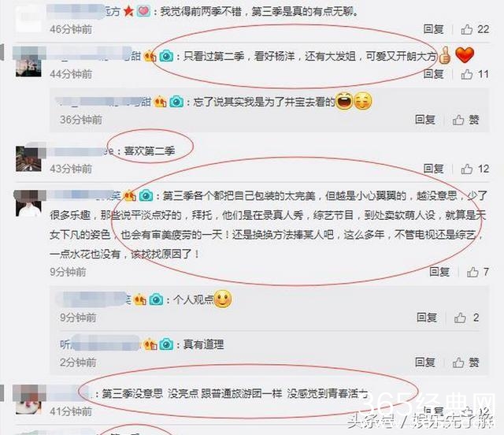Click thumbs-up icon beside 11 likes

pos(466,74)
